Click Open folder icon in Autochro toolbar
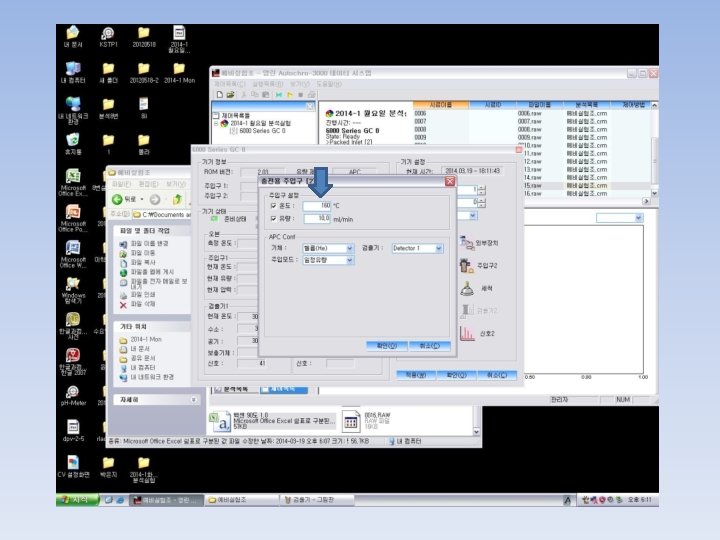Screen dimensions: 720x540 pos(231,95)
